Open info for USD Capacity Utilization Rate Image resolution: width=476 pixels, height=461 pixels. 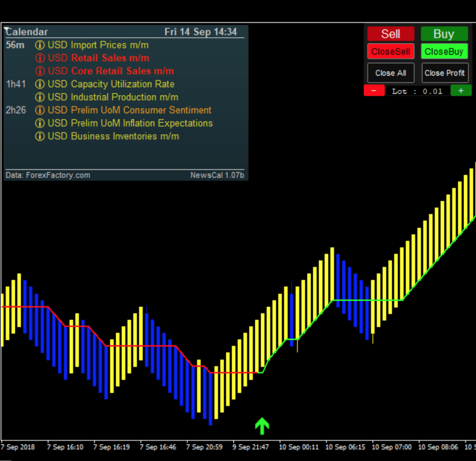39,84
